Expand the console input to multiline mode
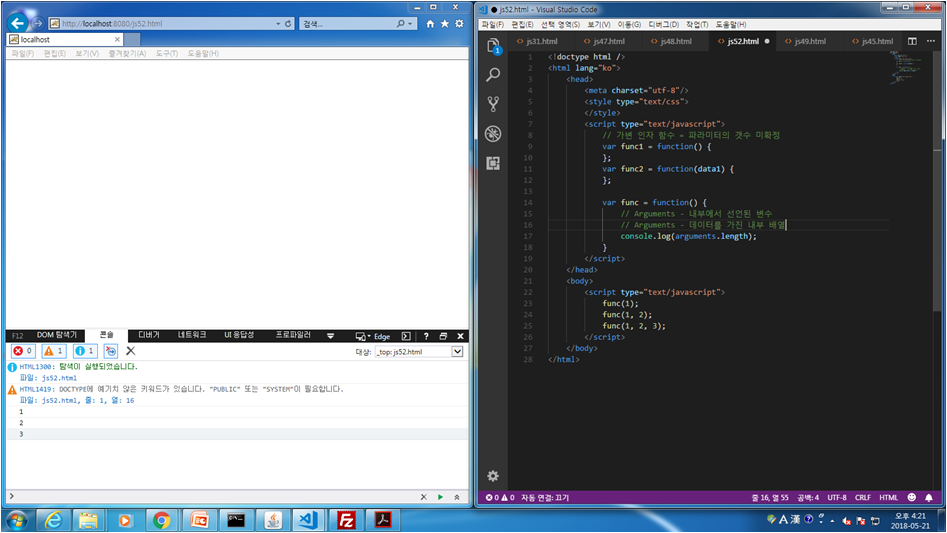947x533 pixels. [x=457, y=497]
